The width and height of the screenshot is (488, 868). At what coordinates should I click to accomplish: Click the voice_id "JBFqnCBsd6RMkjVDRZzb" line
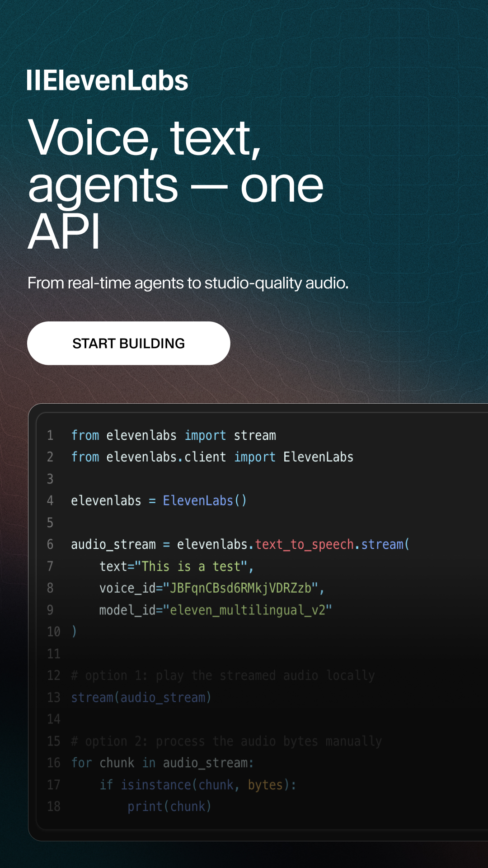(212, 588)
